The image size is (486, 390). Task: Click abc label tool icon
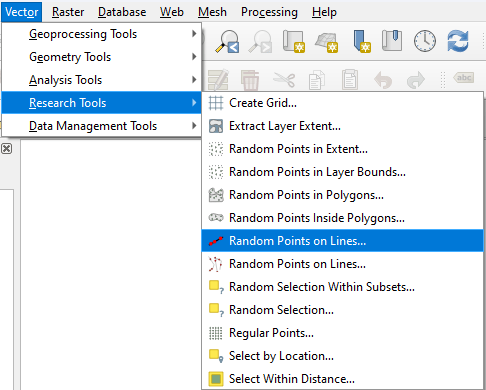tap(464, 78)
